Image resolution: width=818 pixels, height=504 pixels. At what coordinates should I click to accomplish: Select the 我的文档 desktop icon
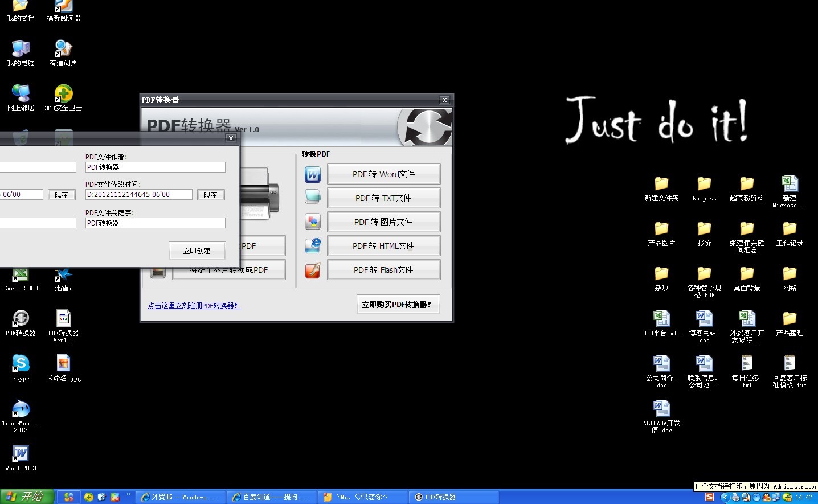pos(21,11)
